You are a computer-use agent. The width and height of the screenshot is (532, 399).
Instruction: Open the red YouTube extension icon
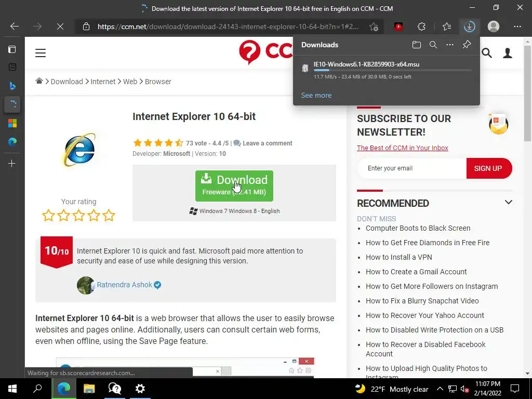(x=398, y=26)
